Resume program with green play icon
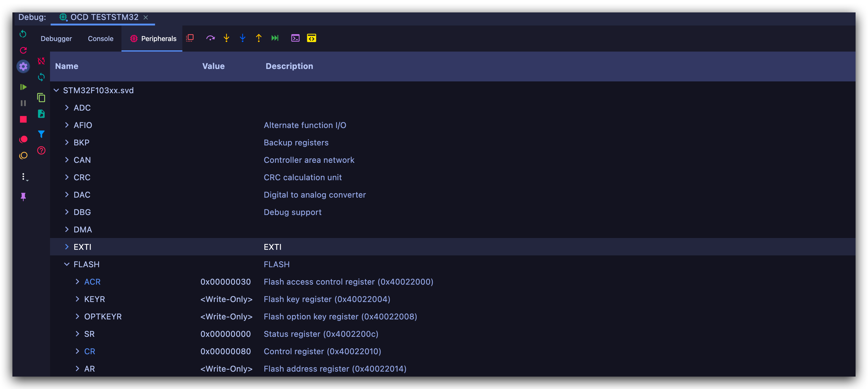 pos(23,87)
